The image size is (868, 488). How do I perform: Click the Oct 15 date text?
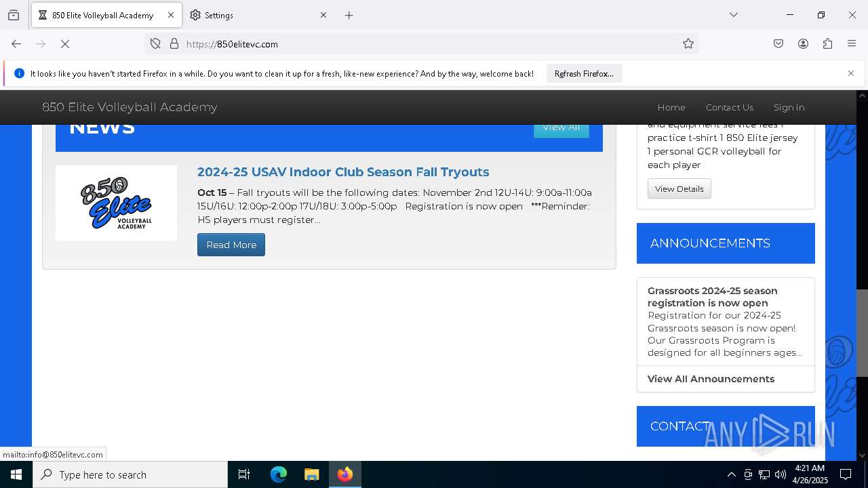point(212,192)
